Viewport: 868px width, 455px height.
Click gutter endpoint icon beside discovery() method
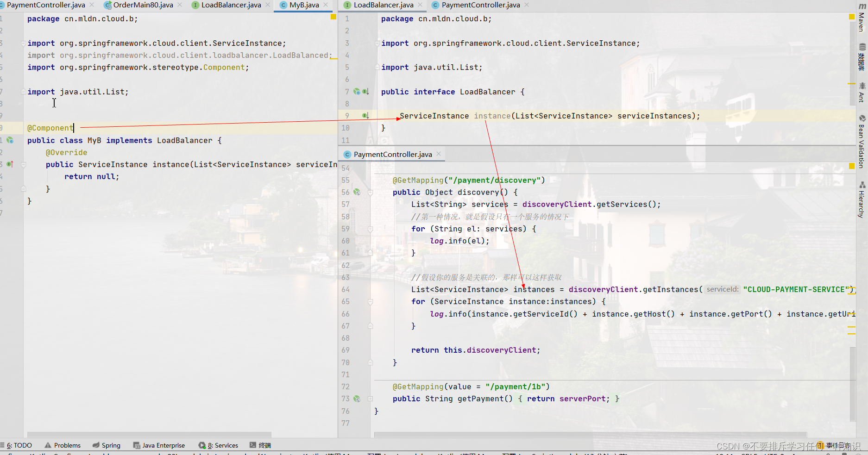pos(357,192)
